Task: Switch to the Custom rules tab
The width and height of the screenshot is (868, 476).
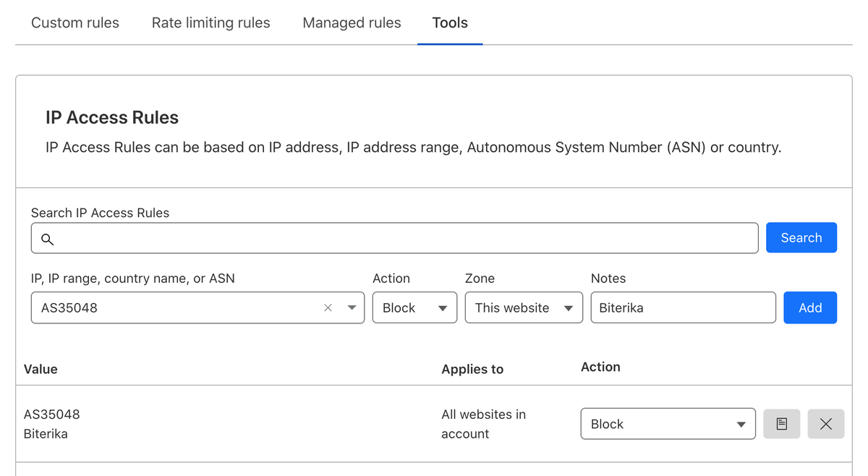Action: (x=75, y=23)
